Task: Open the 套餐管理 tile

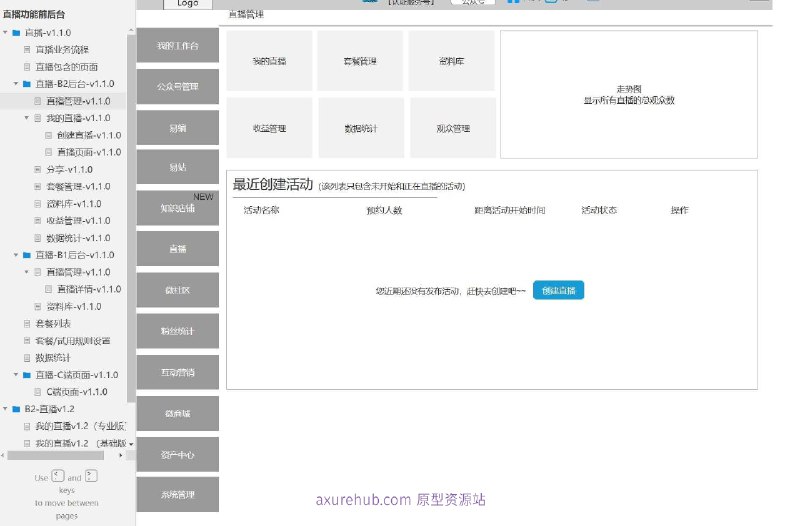Action: point(360,61)
